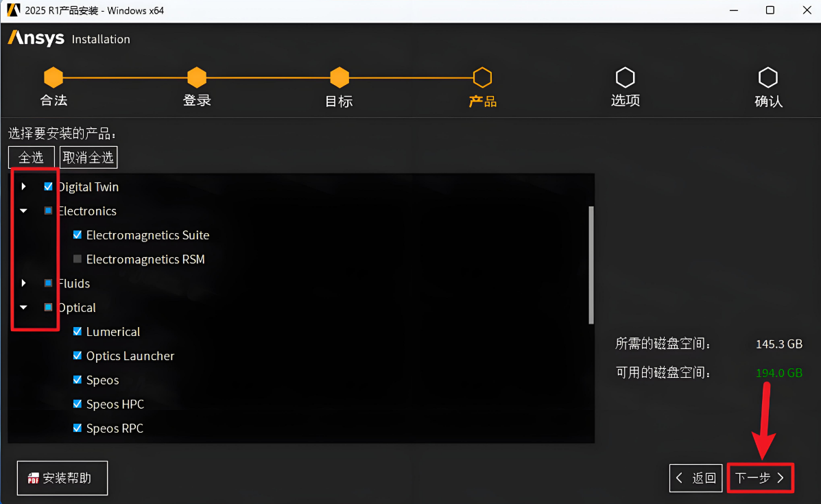Image resolution: width=821 pixels, height=504 pixels.
Task: Select the 合法 step label
Action: (54, 101)
